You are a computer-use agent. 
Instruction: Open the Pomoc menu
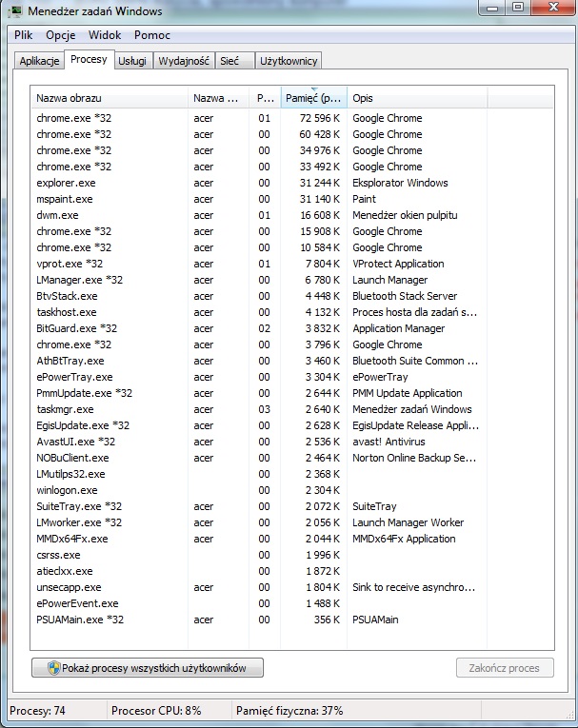tap(152, 35)
